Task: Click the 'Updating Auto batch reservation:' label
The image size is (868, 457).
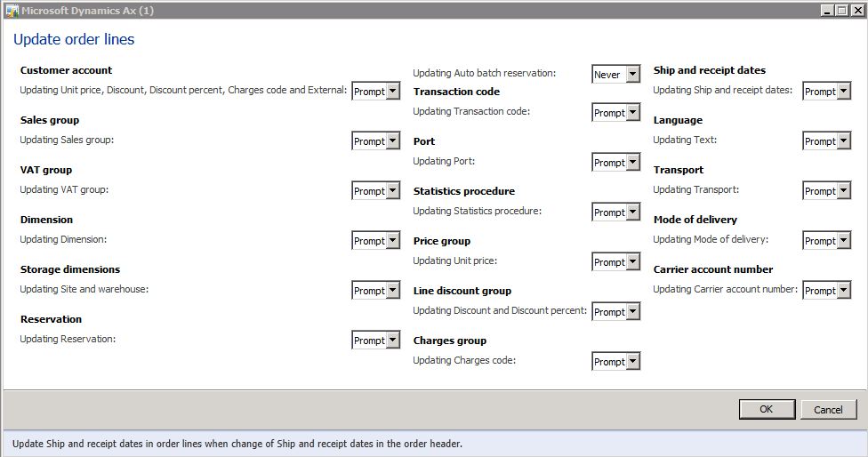Action: coord(485,73)
